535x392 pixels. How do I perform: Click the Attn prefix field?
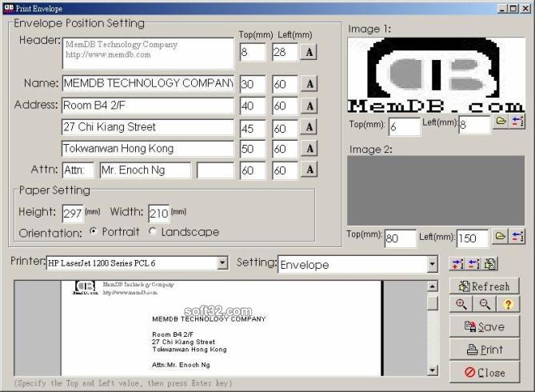[78, 170]
